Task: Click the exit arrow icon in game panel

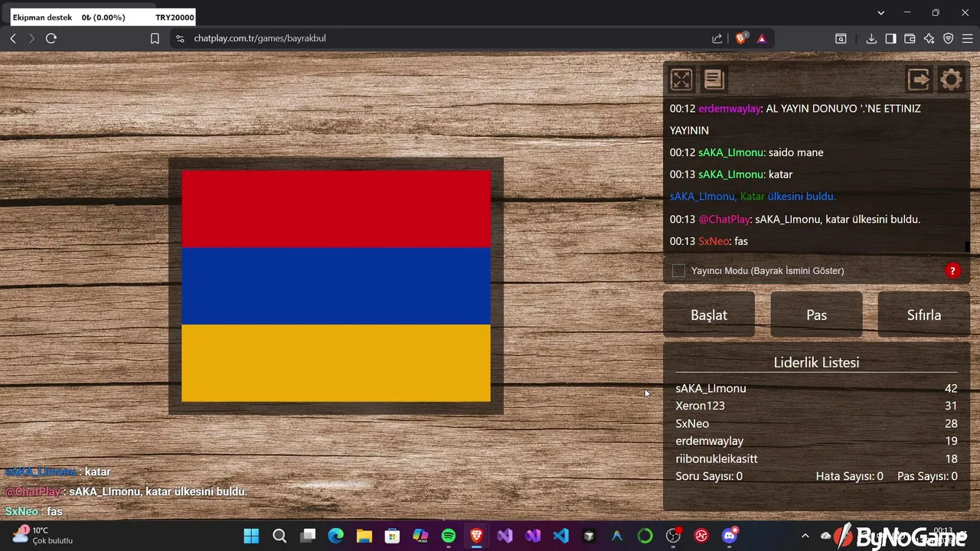Action: pyautogui.click(x=919, y=80)
